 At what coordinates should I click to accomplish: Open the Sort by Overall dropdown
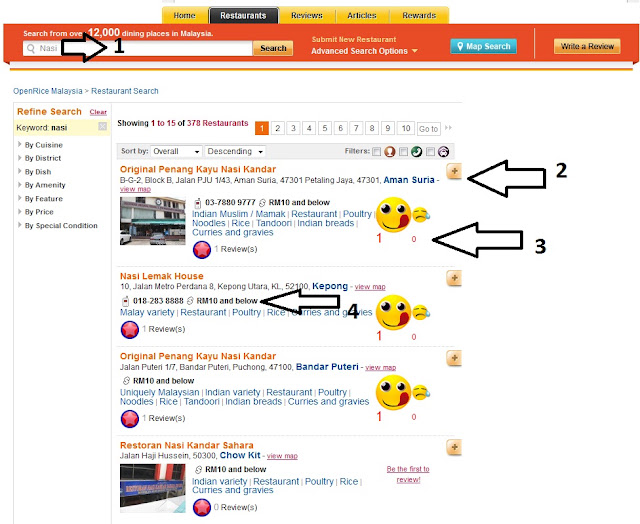(x=176, y=151)
